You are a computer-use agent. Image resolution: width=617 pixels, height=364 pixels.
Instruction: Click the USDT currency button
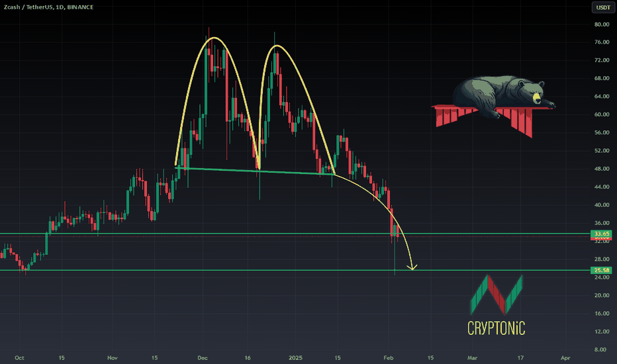click(x=603, y=7)
